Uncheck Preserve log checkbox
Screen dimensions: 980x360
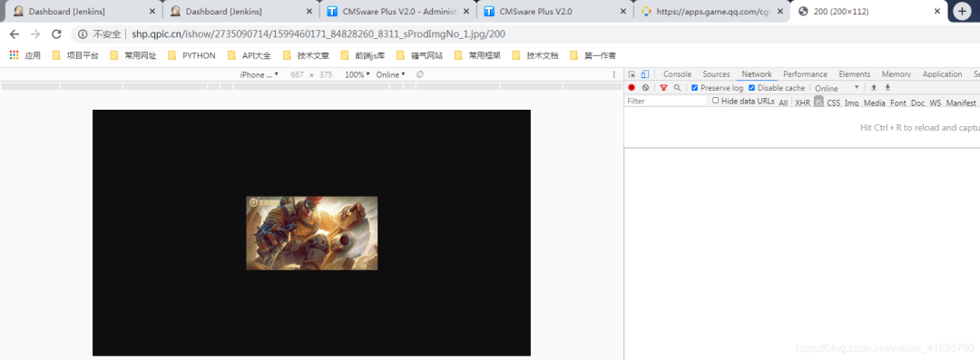pyautogui.click(x=694, y=88)
